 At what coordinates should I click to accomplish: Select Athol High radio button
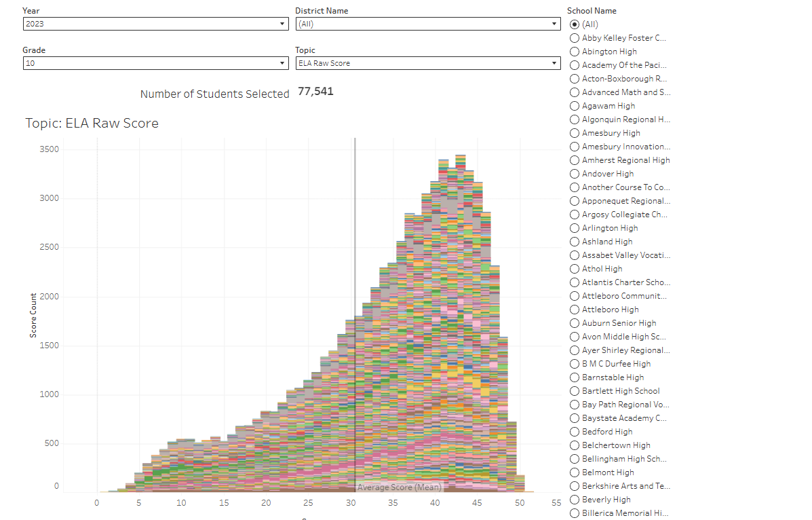pos(575,269)
